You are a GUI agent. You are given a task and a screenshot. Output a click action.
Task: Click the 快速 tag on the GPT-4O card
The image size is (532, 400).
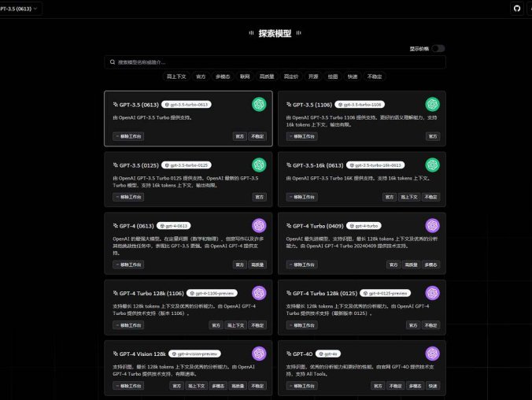click(x=433, y=386)
